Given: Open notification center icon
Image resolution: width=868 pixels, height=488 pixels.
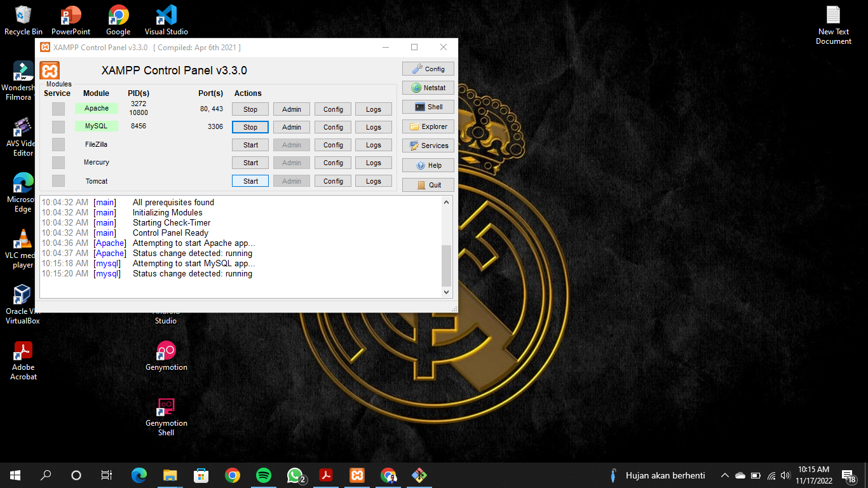Looking at the screenshot, I should pyautogui.click(x=848, y=475).
